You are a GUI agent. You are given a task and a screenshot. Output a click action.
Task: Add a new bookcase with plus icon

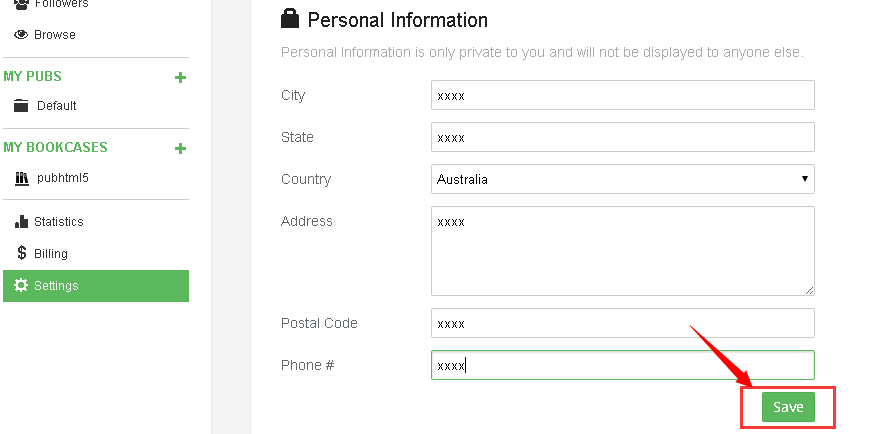coord(180,149)
